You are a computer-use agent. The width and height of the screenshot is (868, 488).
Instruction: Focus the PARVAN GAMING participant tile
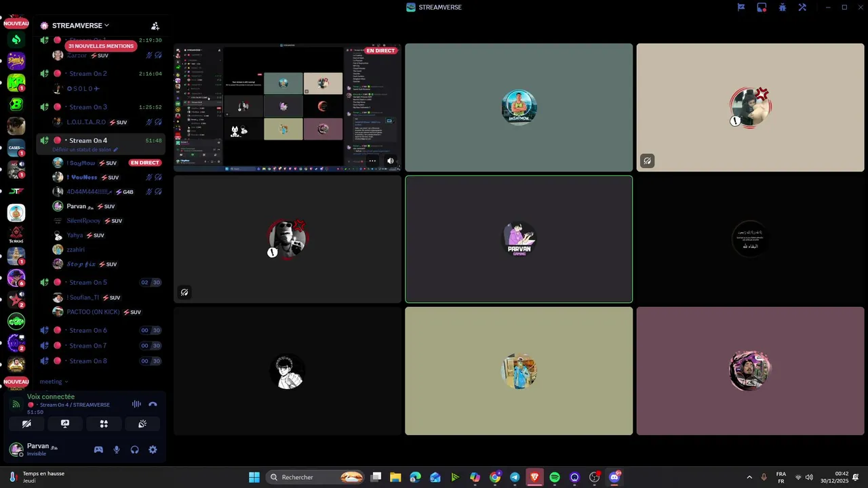tap(519, 239)
